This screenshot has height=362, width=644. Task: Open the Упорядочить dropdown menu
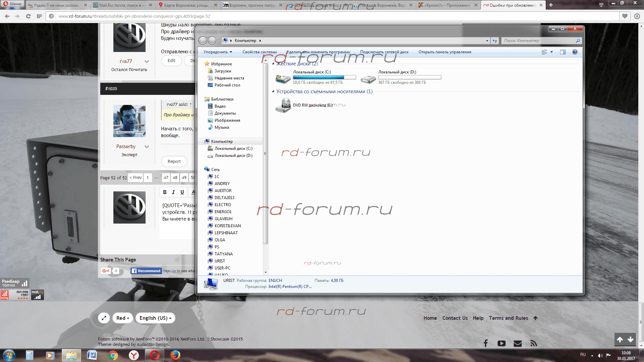(x=218, y=52)
